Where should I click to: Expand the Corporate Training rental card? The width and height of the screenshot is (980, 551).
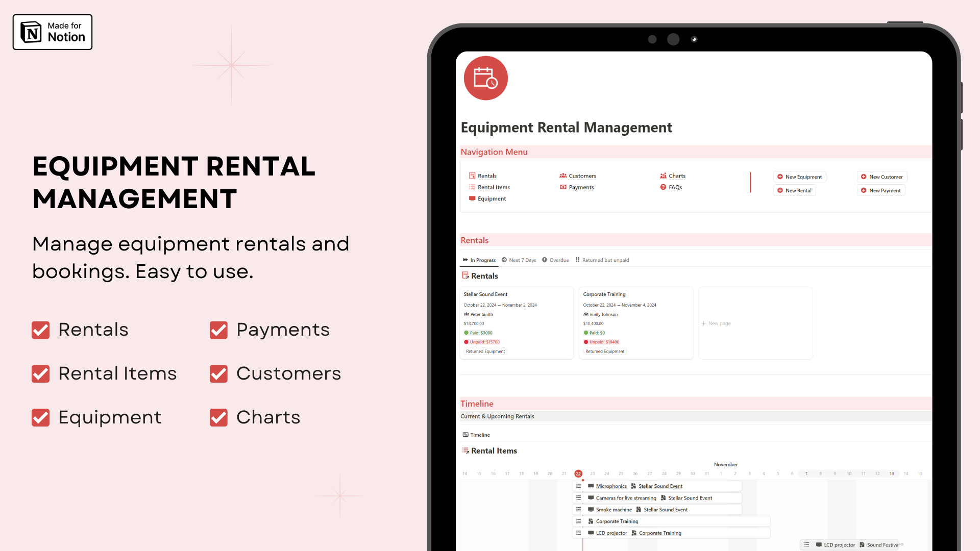click(604, 294)
